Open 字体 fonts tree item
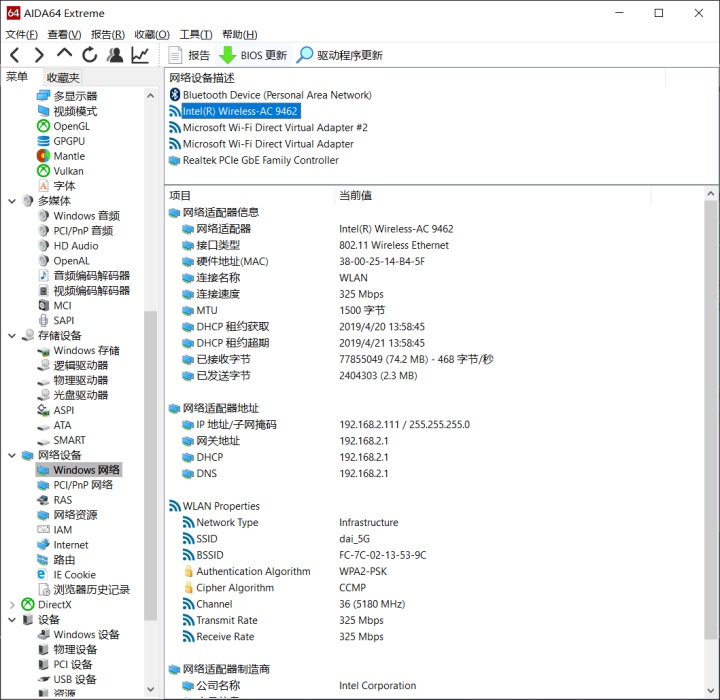The image size is (720, 700). (56, 186)
